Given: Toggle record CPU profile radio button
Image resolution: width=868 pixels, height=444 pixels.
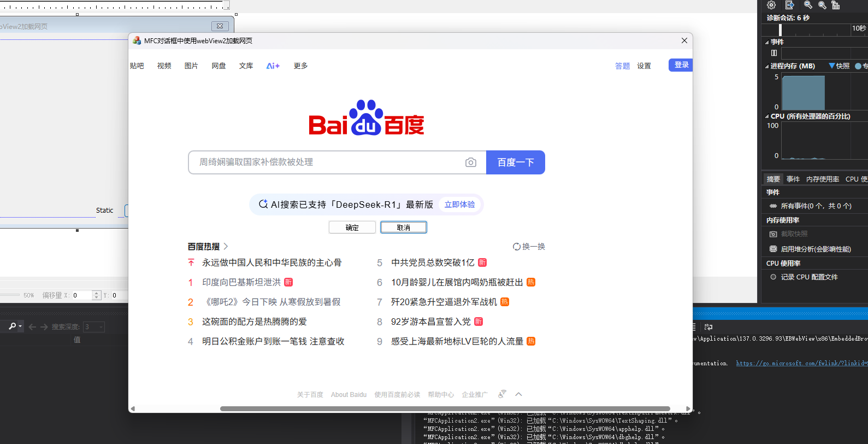Looking at the screenshot, I should point(773,277).
